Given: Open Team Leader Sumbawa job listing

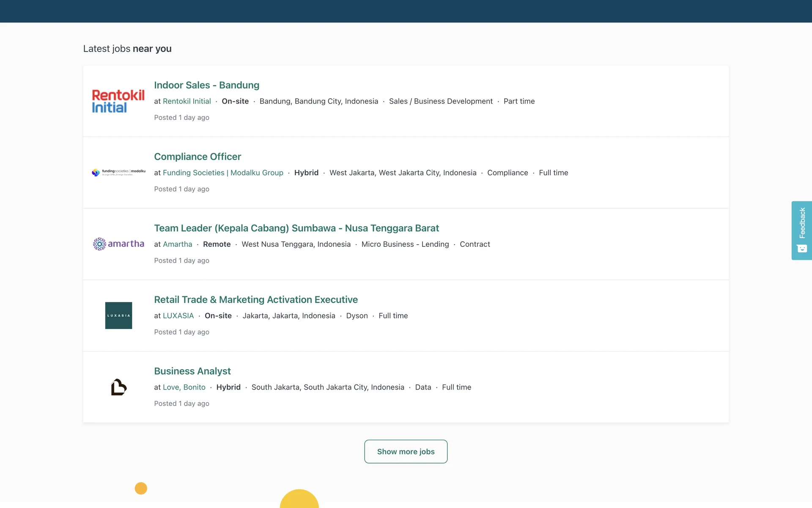Looking at the screenshot, I should pos(296,228).
